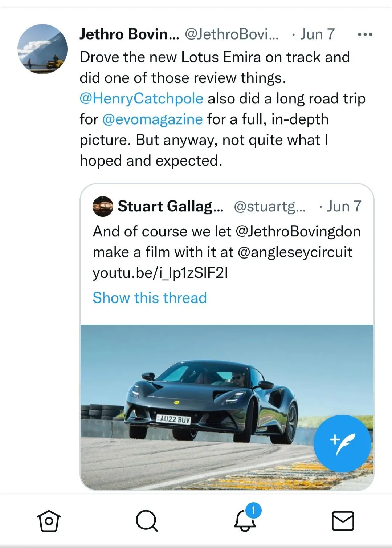Open the Home tab icon
Image resolution: width=392 pixels, height=548 pixels.
pos(49,521)
